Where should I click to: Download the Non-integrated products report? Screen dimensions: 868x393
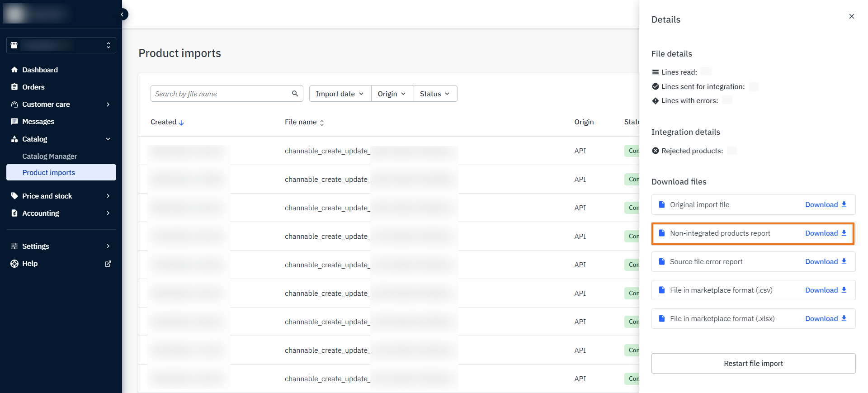coord(826,233)
